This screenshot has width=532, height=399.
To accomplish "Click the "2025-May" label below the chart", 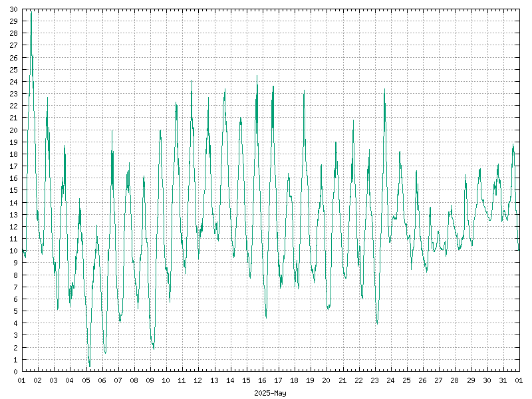I will (270, 393).
